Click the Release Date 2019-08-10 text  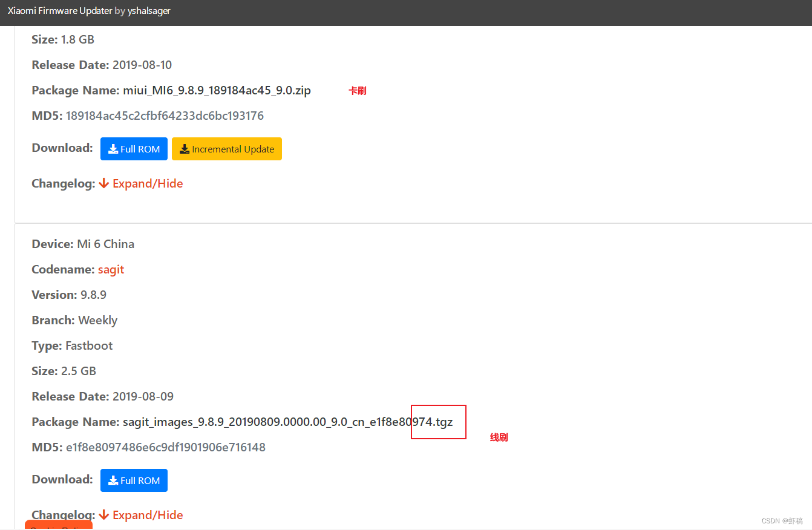[102, 65]
